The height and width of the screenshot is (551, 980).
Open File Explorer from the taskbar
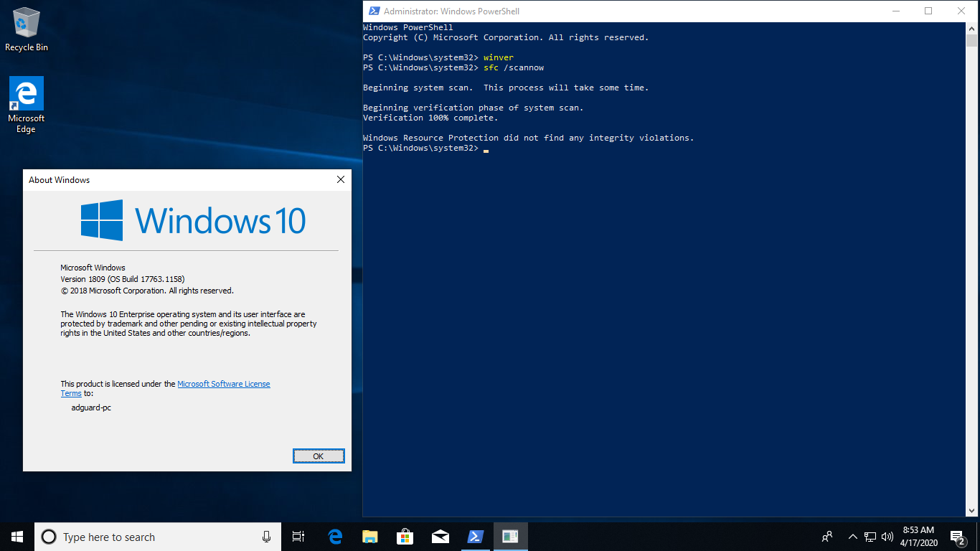click(370, 537)
